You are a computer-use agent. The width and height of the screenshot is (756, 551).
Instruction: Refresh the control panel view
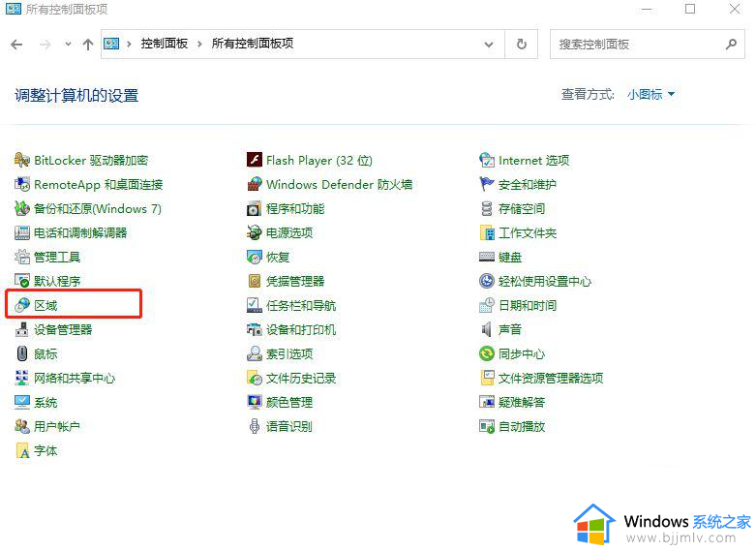[521, 45]
